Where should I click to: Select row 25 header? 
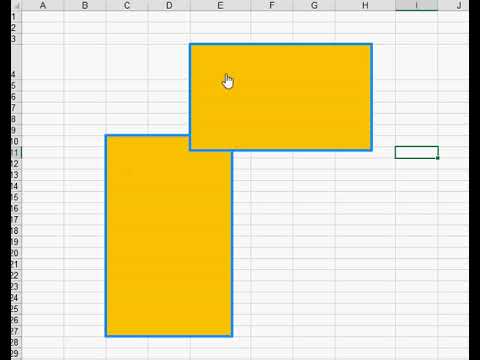16,309
